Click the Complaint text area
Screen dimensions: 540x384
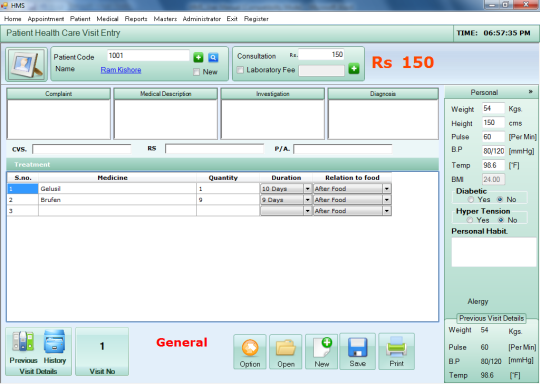tap(59, 119)
